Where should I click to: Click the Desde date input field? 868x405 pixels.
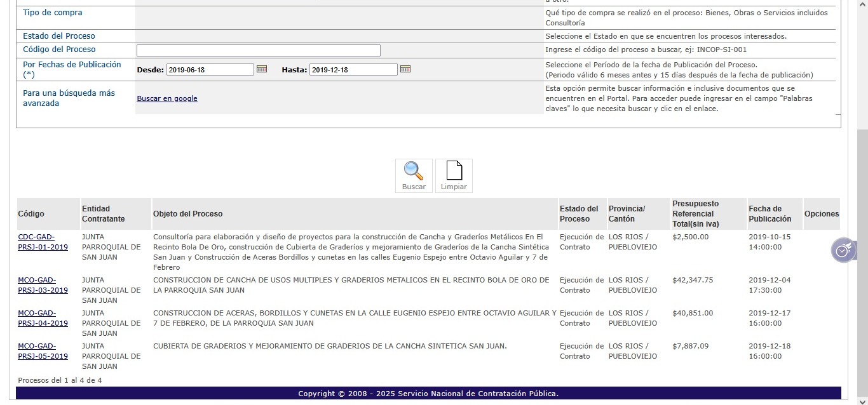tap(210, 70)
